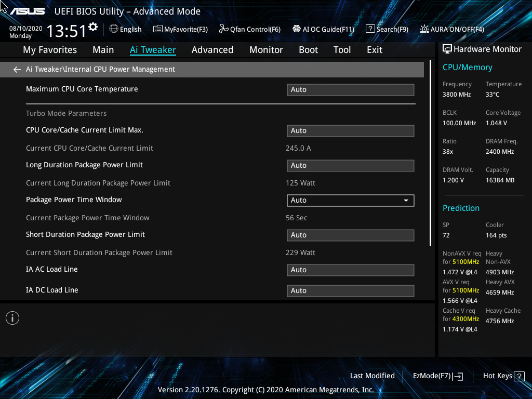Open Qfan Control from the top bar
The image size is (532, 399).
[x=249, y=29]
